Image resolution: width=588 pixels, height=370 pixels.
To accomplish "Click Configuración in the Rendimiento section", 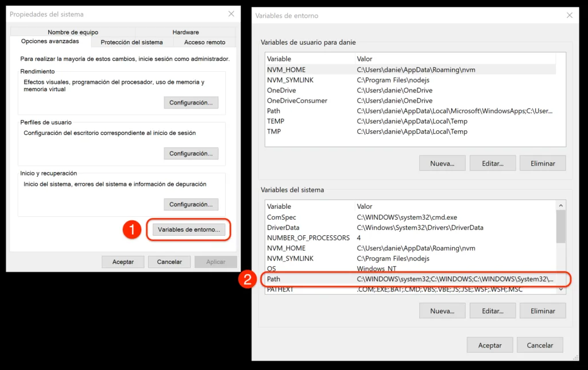I will [191, 103].
